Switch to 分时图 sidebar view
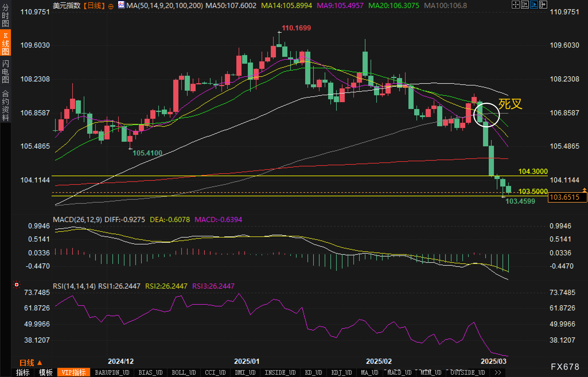This screenshot has height=377, width=588. click(x=5, y=15)
